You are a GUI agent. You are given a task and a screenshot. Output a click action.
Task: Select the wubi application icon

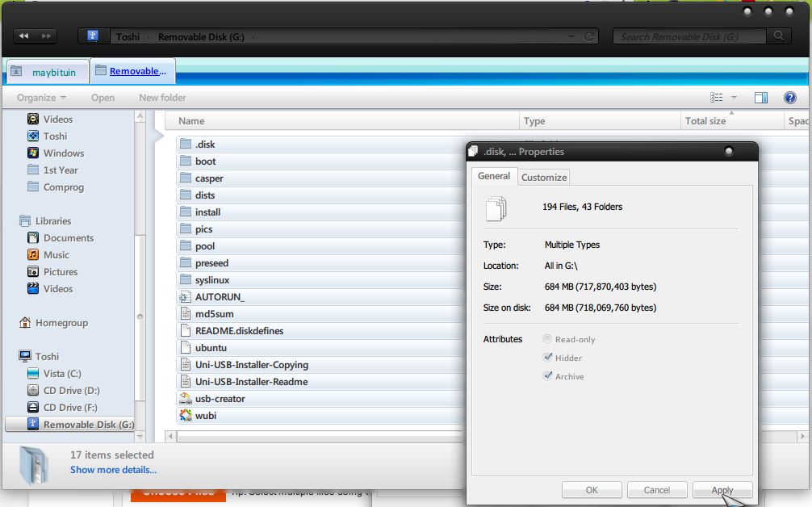pos(186,415)
